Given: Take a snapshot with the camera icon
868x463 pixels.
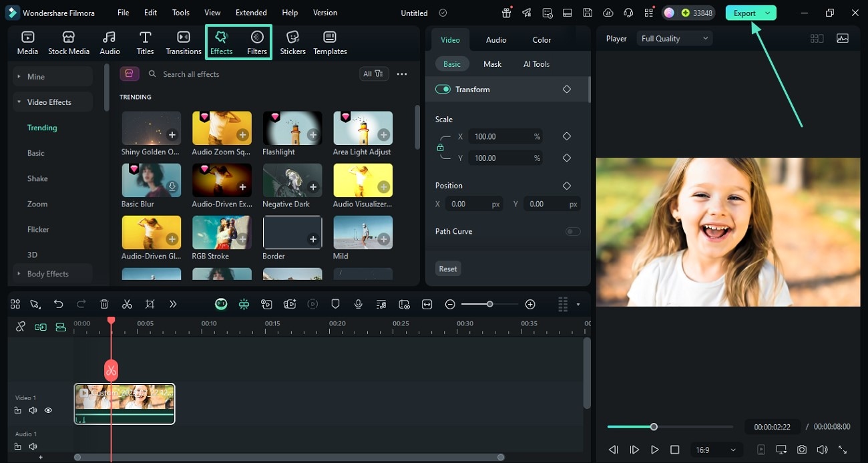Looking at the screenshot, I should click(x=802, y=450).
